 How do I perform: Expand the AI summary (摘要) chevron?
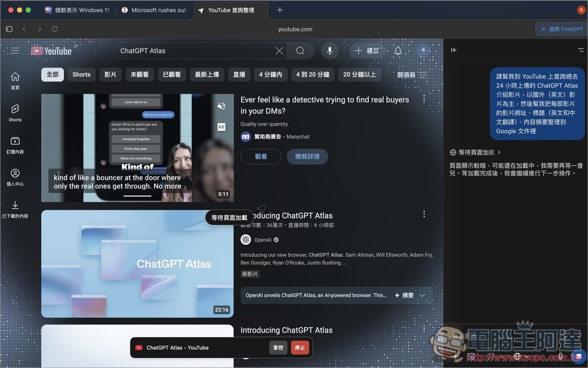tap(422, 296)
